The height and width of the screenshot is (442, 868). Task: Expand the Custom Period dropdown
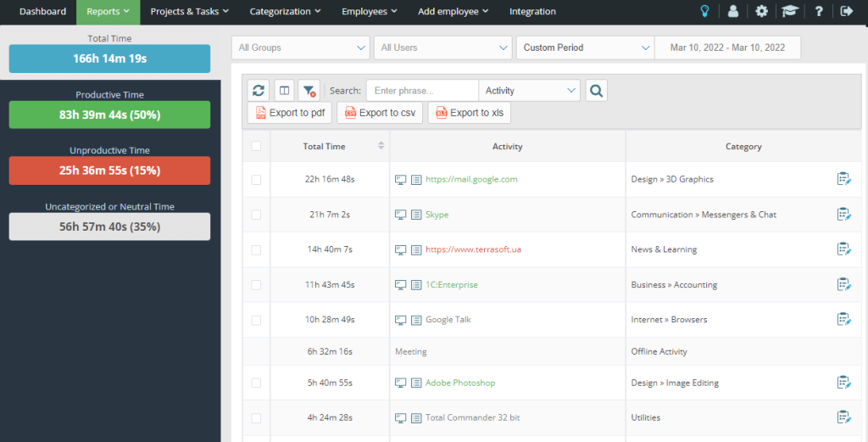click(x=585, y=48)
